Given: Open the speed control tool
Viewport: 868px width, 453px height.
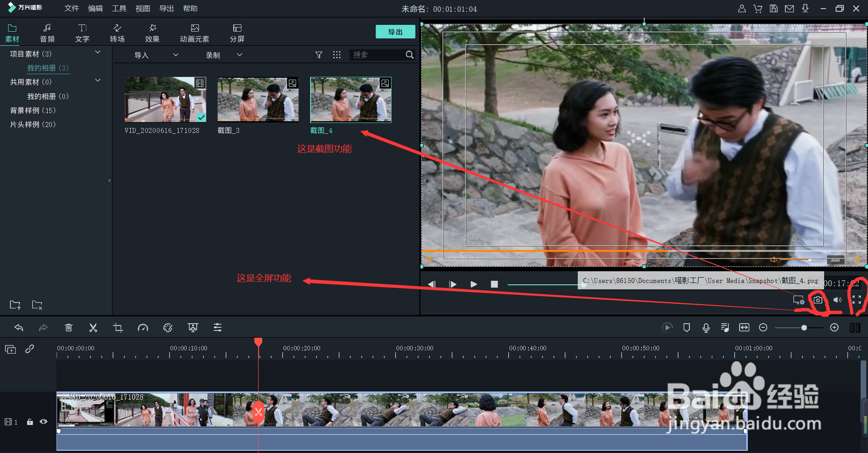Looking at the screenshot, I should [143, 328].
